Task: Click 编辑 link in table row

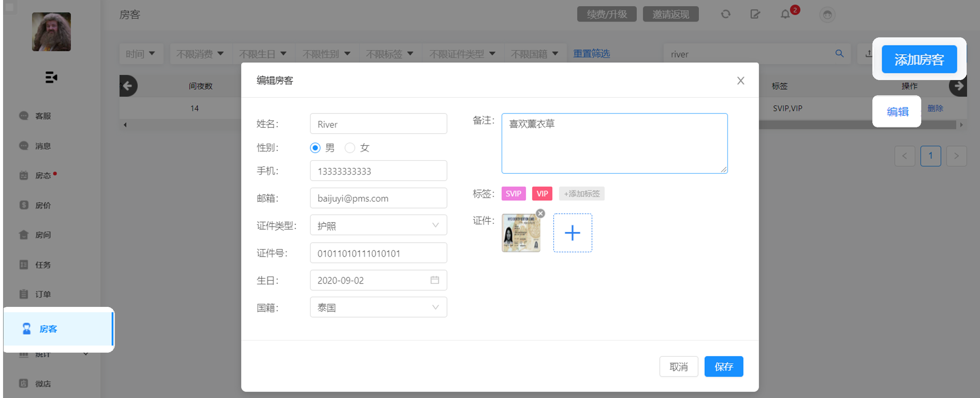Action: pos(897,111)
